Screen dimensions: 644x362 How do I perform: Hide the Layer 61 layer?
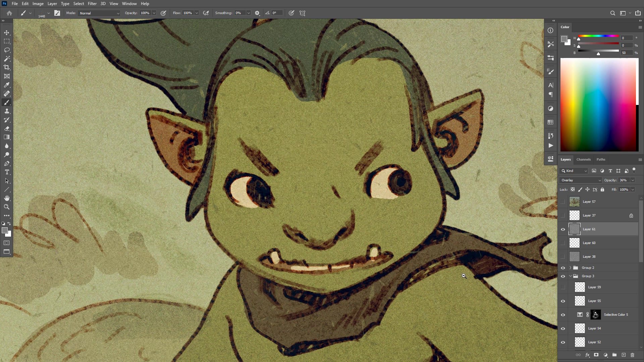coord(563,229)
